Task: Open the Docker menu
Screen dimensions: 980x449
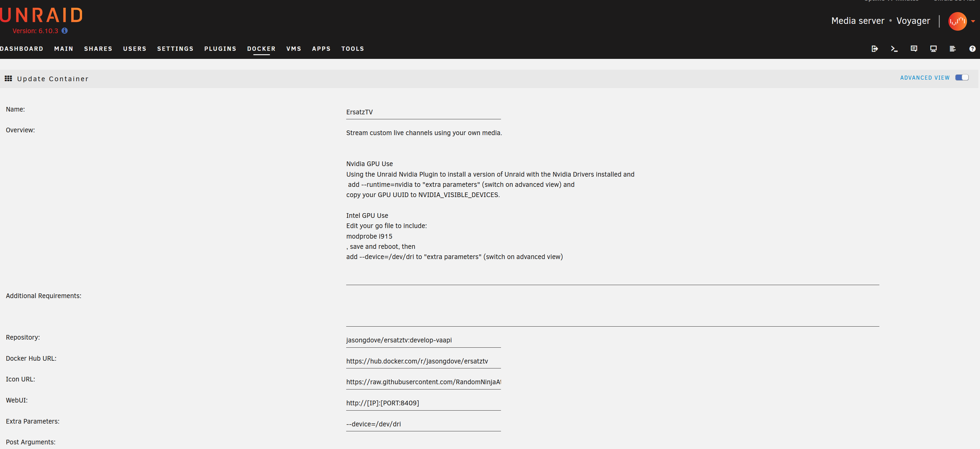Action: pyautogui.click(x=261, y=49)
